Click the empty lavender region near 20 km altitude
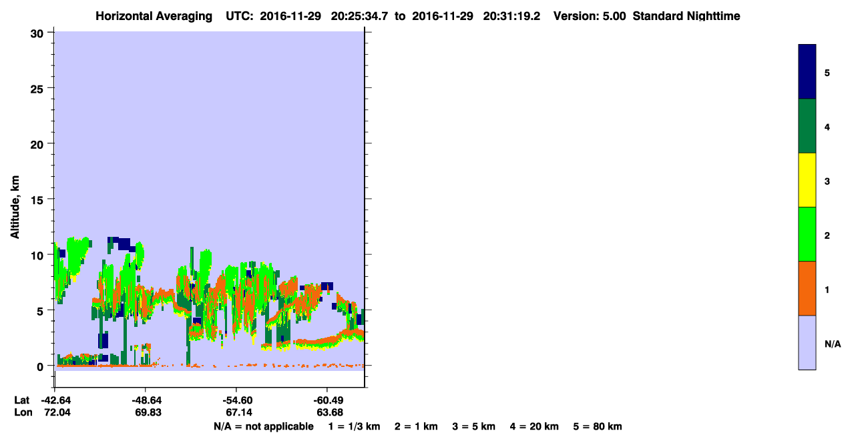Image resolution: width=868 pixels, height=445 pixels. (x=208, y=143)
